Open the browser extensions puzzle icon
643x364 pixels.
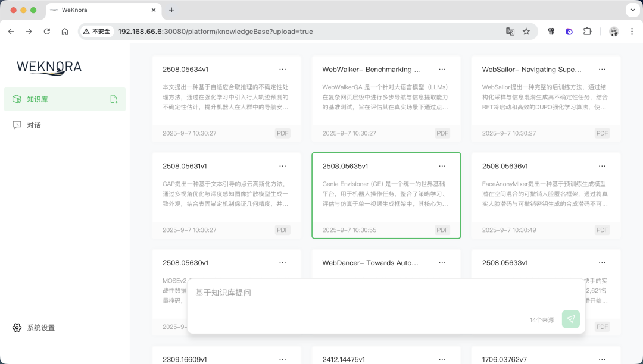(x=587, y=32)
